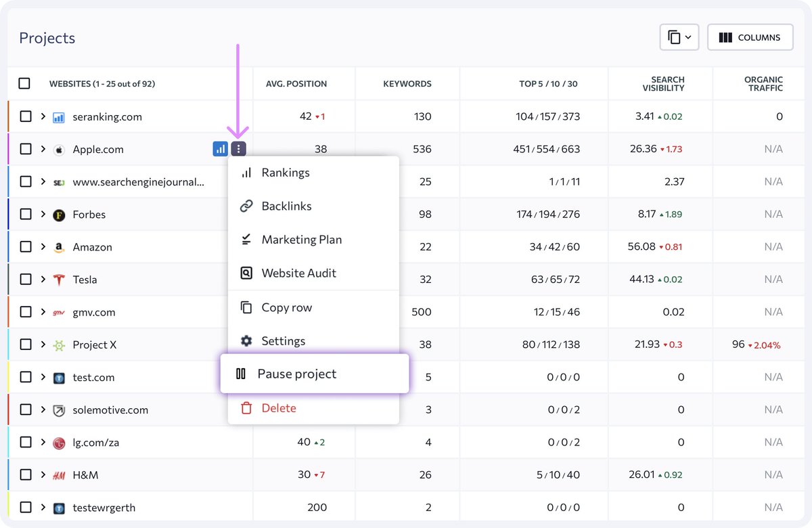Expand the Forbes project row
Image resolution: width=812 pixels, height=528 pixels.
[x=43, y=214]
